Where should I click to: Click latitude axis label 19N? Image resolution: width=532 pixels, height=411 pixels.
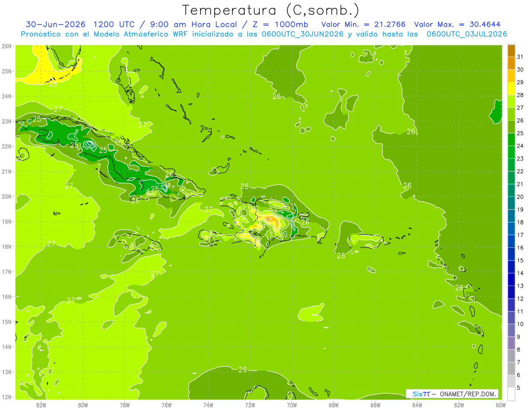[x=7, y=221]
